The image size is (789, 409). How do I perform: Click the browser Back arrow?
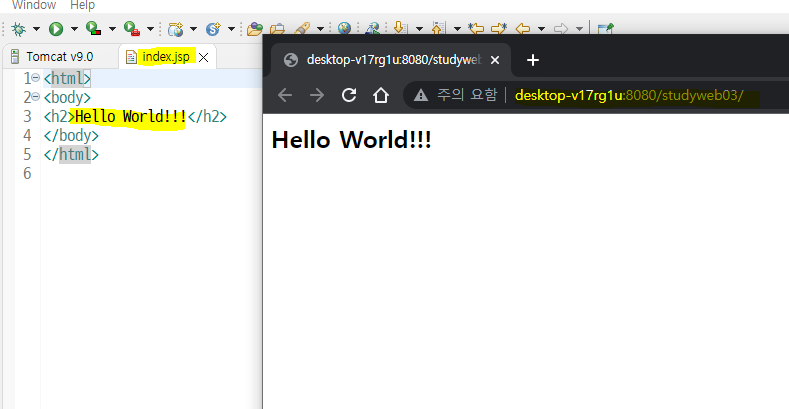285,95
